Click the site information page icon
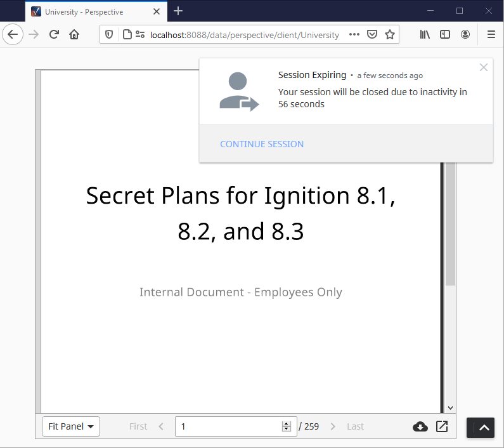 click(x=127, y=34)
